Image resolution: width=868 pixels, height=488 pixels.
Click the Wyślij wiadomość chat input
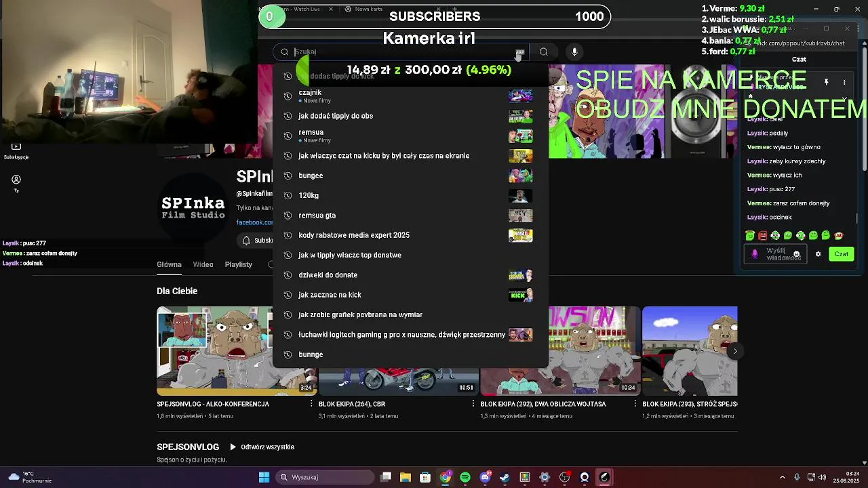[x=774, y=254]
